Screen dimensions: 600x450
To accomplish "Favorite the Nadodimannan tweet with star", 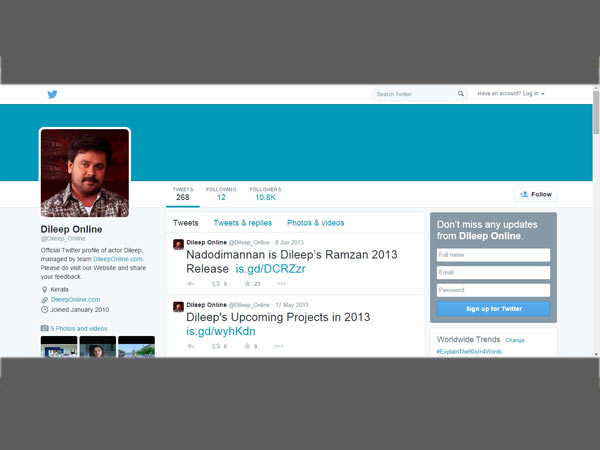I will click(247, 284).
